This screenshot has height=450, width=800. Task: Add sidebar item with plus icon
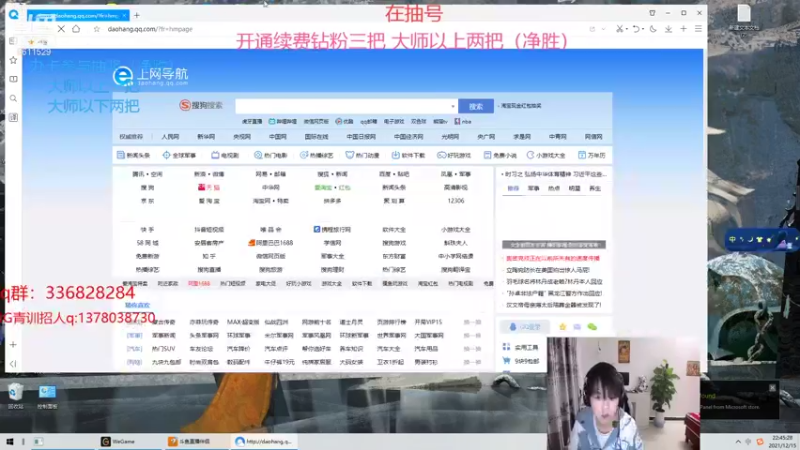pyautogui.click(x=13, y=344)
